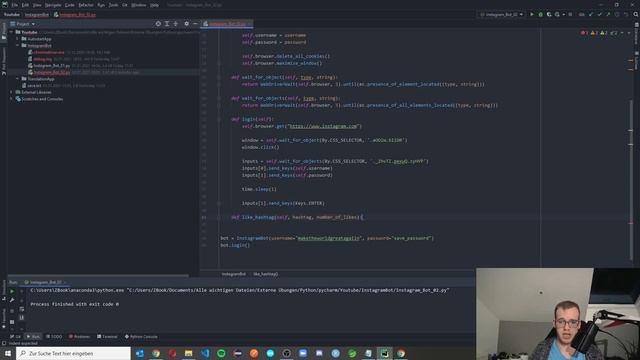
Task: Select opened file locate icon in Project panel
Action: tap(158, 24)
